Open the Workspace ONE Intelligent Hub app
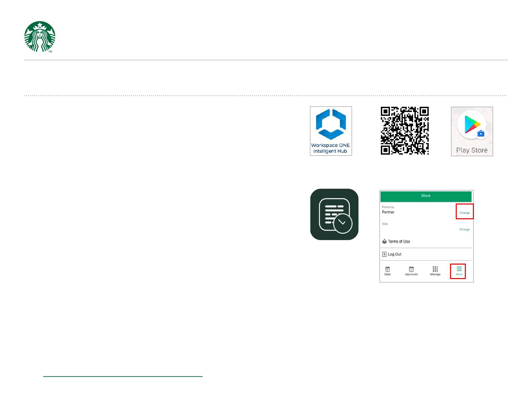The image size is (532, 411). (x=330, y=131)
